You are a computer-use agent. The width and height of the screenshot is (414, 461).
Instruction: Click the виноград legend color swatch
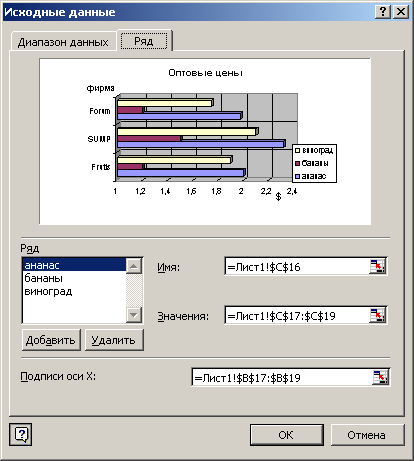[x=298, y=151]
